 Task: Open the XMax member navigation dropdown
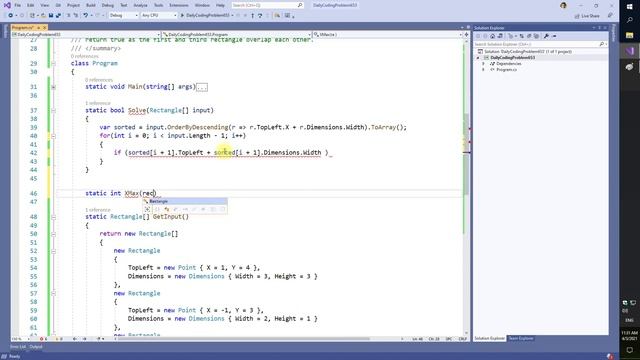388,35
